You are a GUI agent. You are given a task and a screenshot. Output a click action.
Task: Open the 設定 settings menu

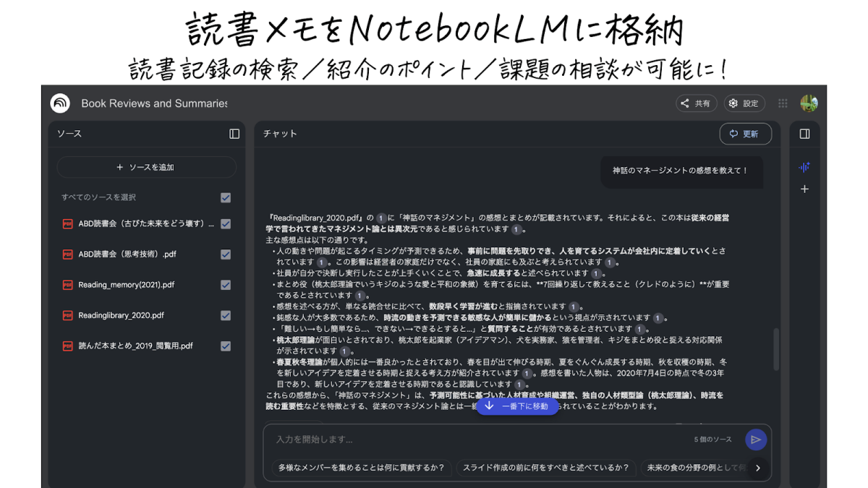point(744,103)
